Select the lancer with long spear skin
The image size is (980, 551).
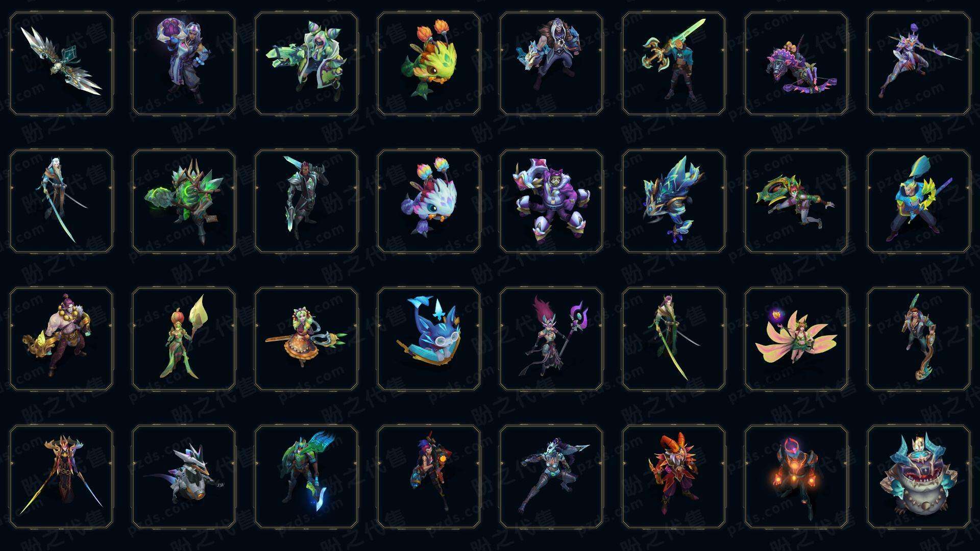919,64
